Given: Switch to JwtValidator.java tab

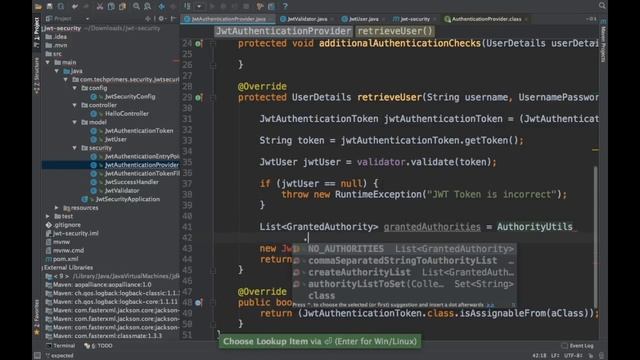Looking at the screenshot, I should point(307,19).
